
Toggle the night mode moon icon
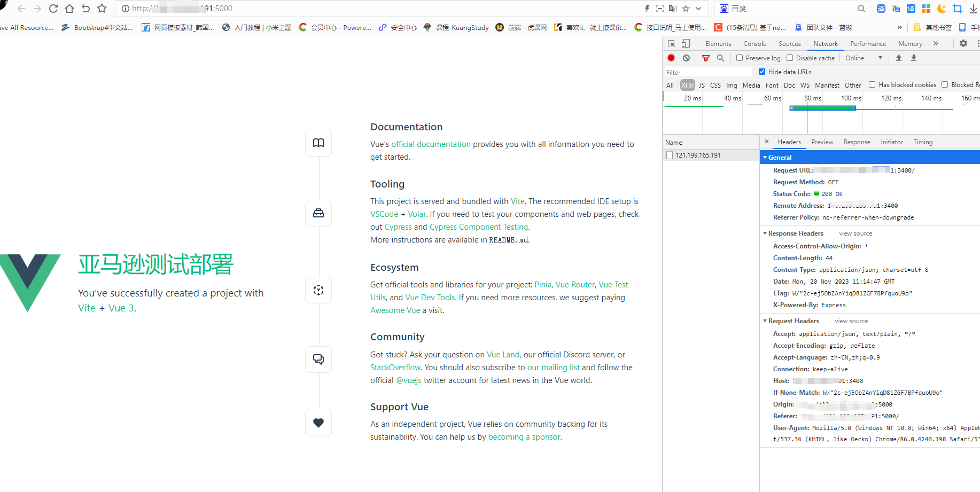click(942, 9)
